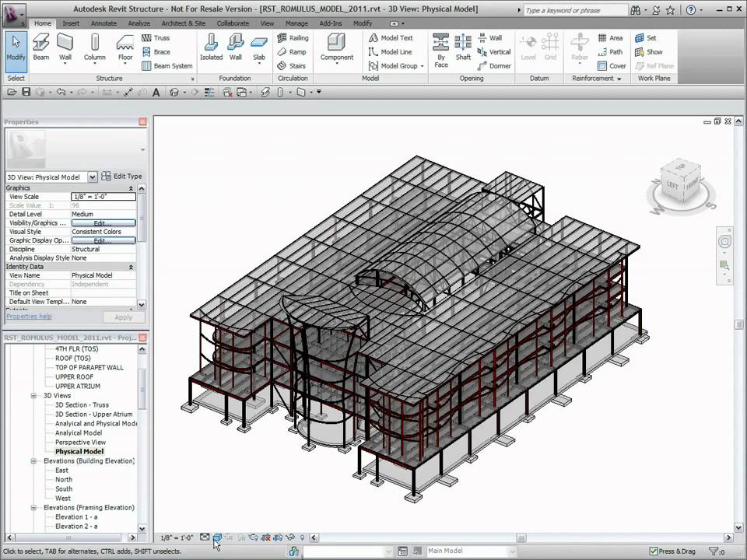Image resolution: width=747 pixels, height=560 pixels.
Task: Expand the Model Group dropdown arrow
Action: [422, 66]
